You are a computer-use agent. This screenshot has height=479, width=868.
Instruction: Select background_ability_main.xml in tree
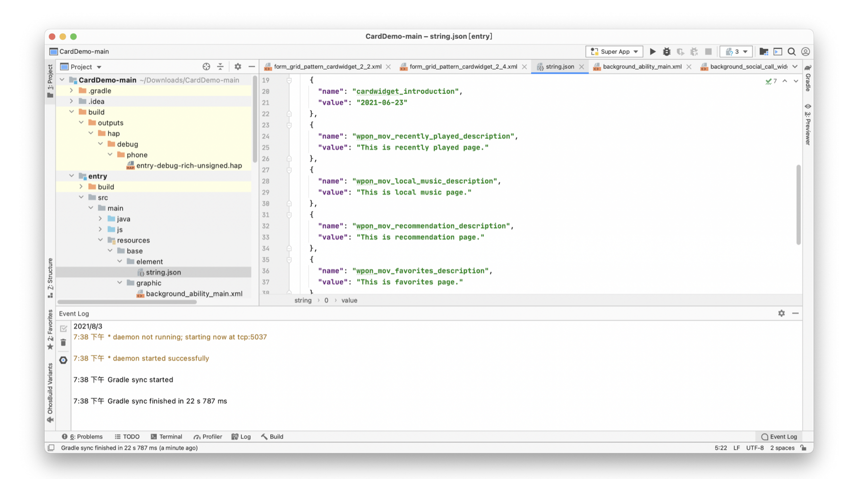(194, 293)
